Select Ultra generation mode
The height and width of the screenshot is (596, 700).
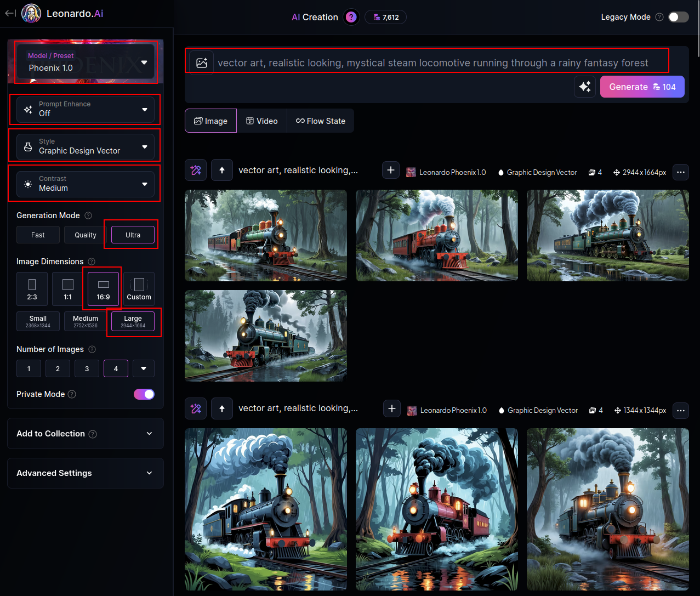click(x=133, y=235)
